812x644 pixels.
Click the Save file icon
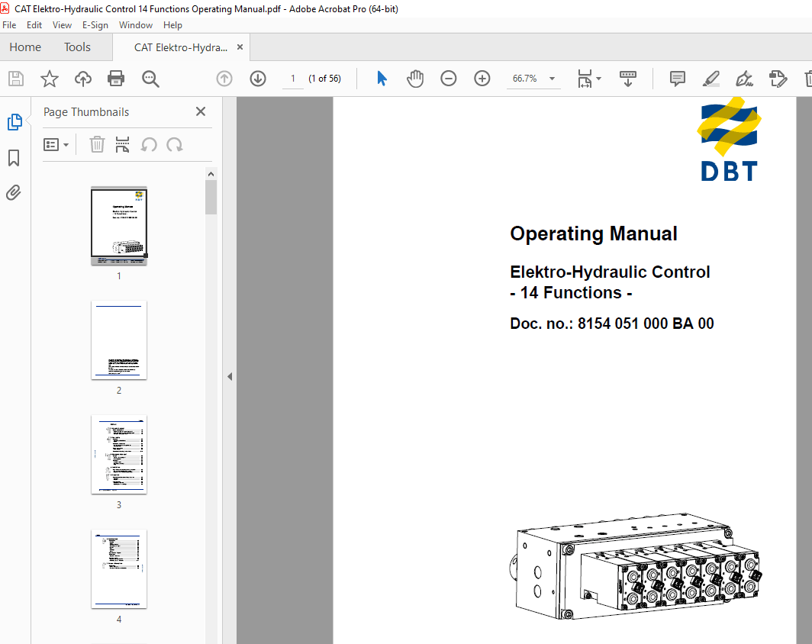pos(16,79)
